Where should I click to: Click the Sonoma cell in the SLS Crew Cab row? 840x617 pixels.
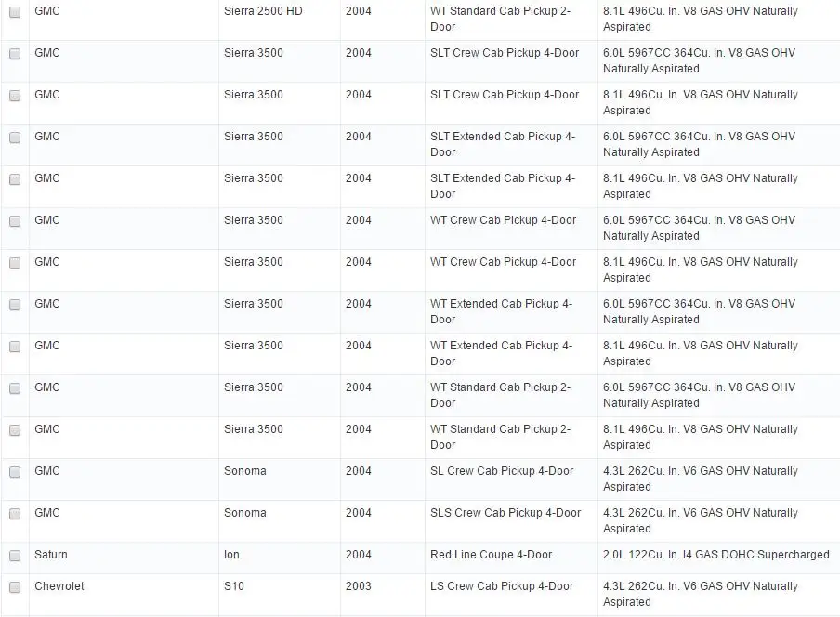point(279,521)
